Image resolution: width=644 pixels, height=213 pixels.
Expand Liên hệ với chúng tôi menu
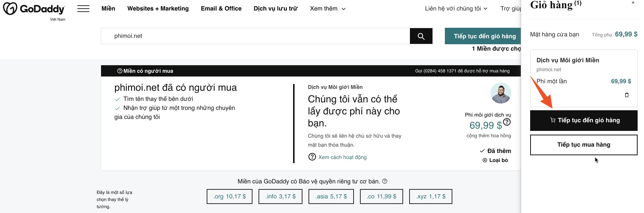click(x=456, y=9)
